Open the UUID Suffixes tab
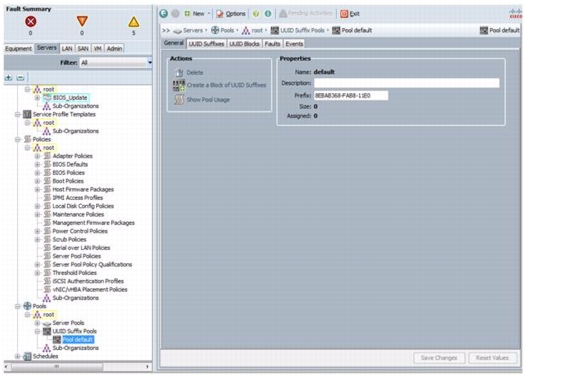Image resolution: width=576 pixels, height=377 pixels. tap(206, 44)
